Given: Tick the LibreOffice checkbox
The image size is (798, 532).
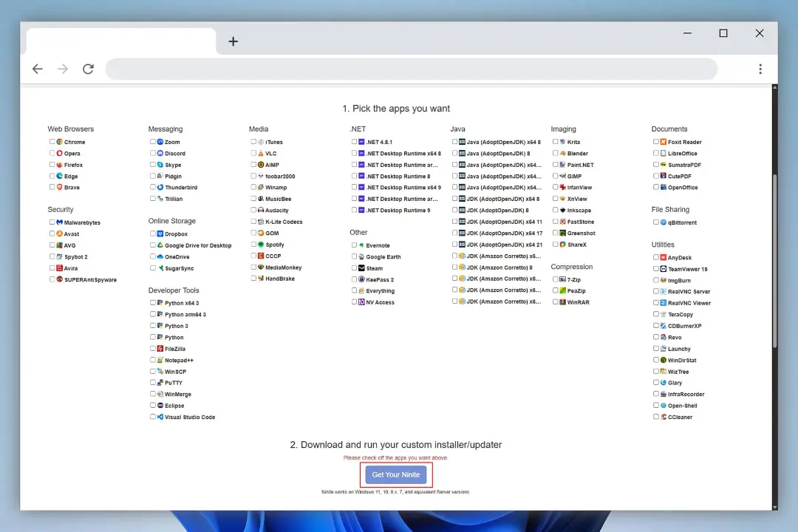Looking at the screenshot, I should point(656,153).
